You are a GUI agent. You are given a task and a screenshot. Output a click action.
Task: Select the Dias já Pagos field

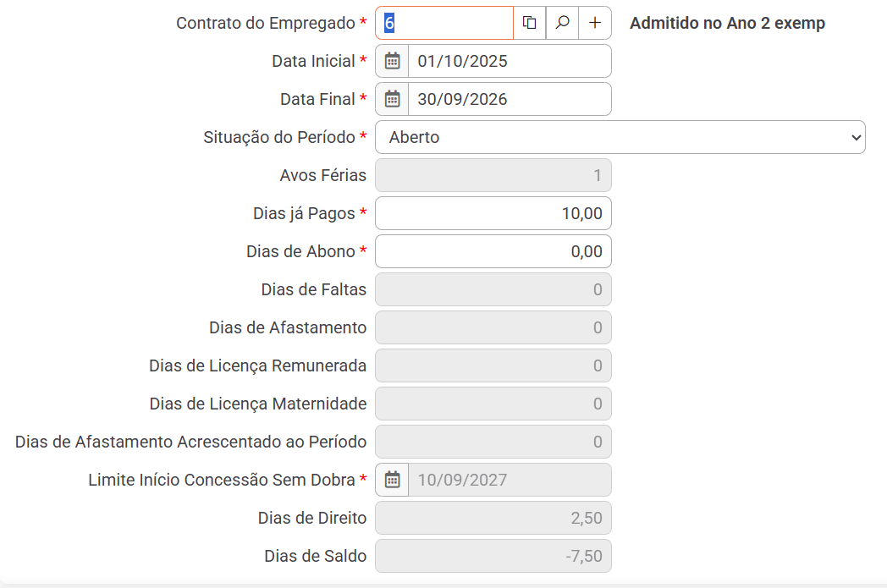tap(493, 213)
